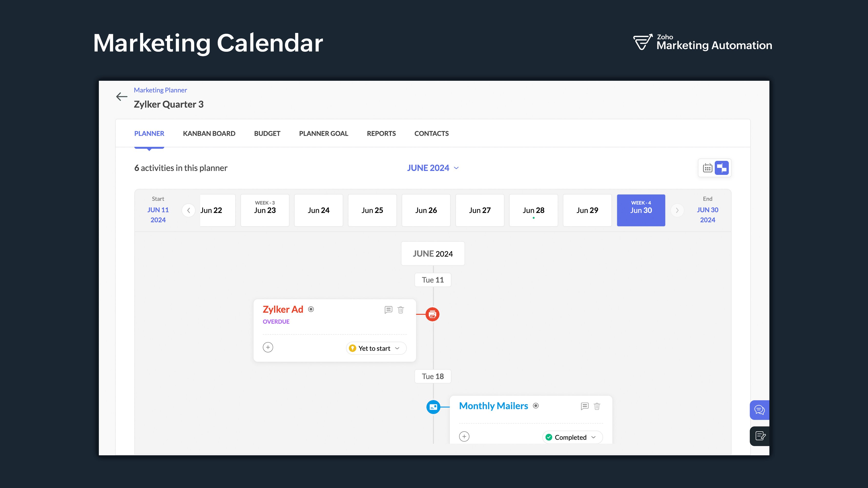Open comments on Monthly Mailers card
The height and width of the screenshot is (488, 868).
pos(585,406)
